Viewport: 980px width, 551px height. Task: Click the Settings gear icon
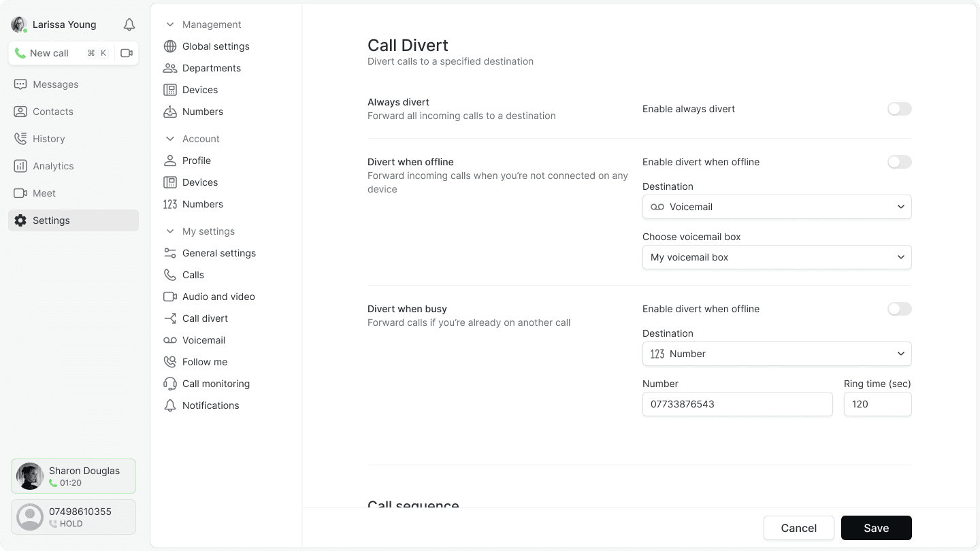point(20,220)
